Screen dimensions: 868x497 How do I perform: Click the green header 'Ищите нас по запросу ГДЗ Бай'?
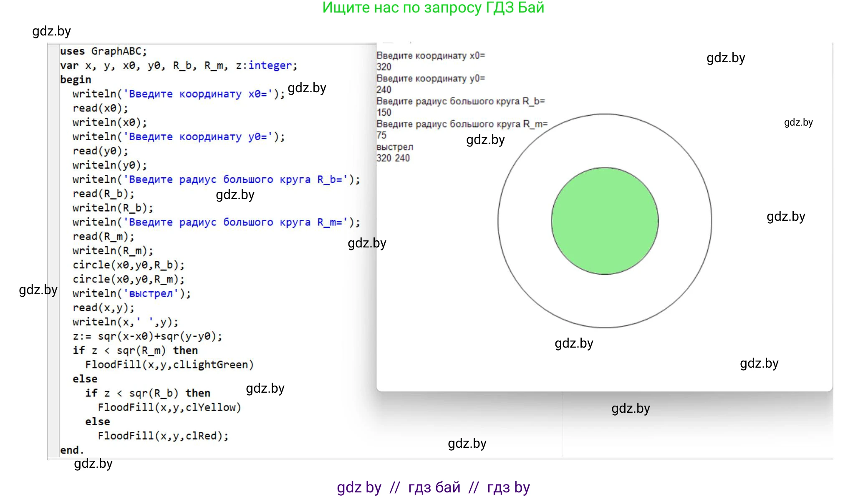[x=433, y=8]
